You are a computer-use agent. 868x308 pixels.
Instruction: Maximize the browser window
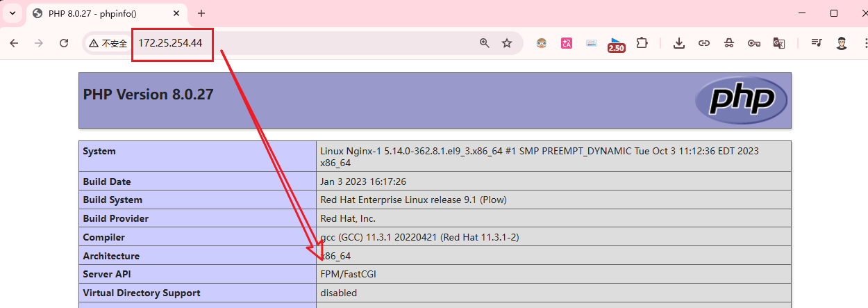click(834, 13)
